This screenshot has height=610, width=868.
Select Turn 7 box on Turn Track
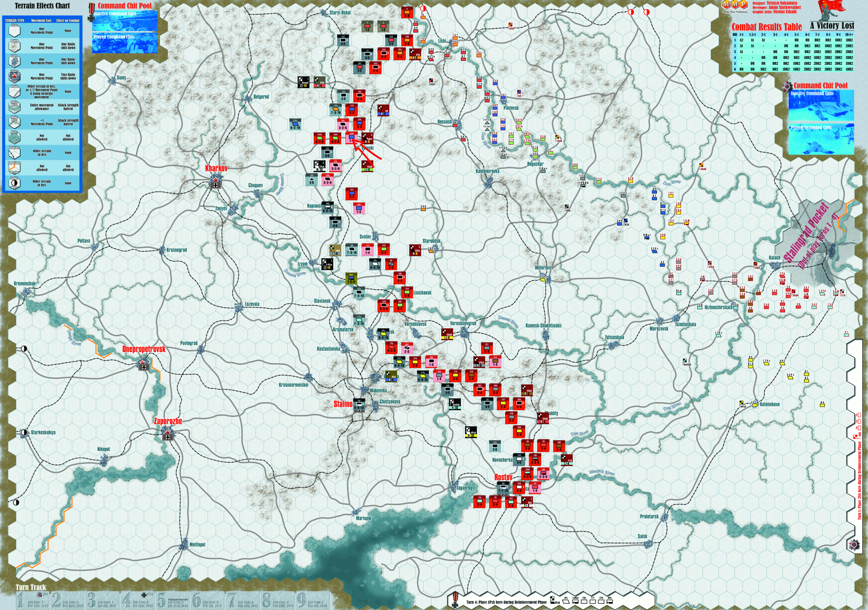click(x=243, y=601)
